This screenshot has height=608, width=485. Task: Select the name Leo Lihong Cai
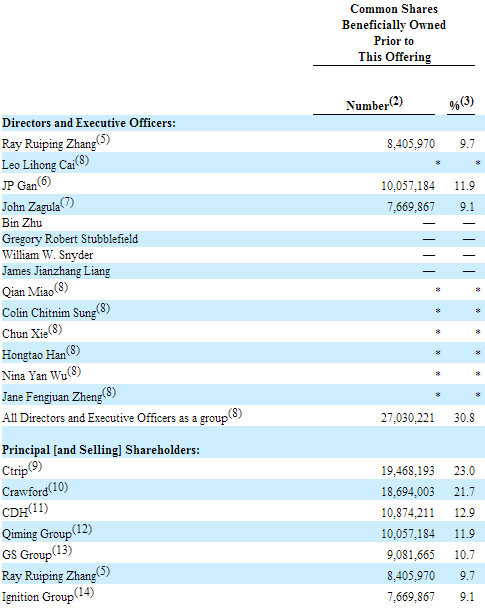tap(38, 164)
